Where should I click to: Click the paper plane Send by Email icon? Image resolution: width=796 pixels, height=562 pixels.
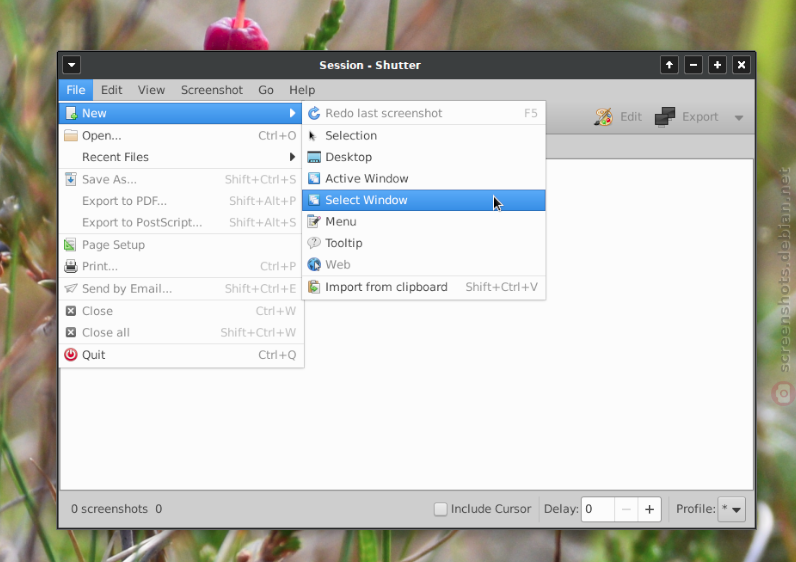point(71,288)
